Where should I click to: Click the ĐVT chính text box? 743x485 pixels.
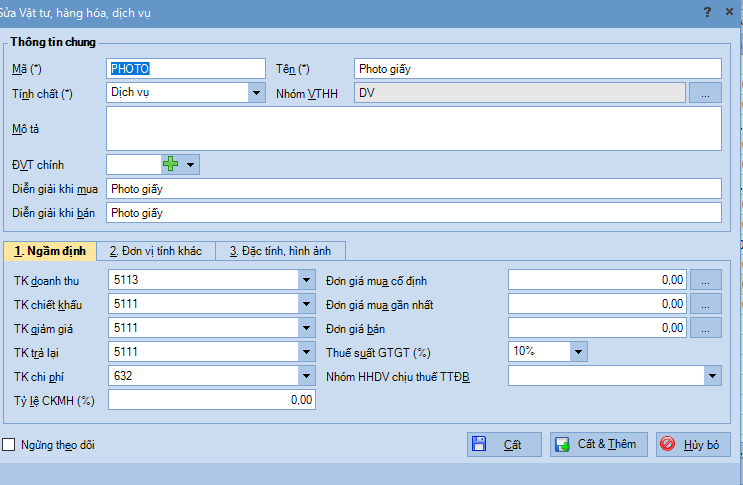point(134,165)
